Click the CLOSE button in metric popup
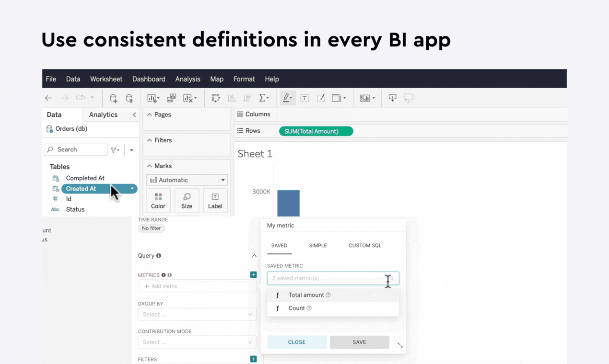 coord(297,342)
